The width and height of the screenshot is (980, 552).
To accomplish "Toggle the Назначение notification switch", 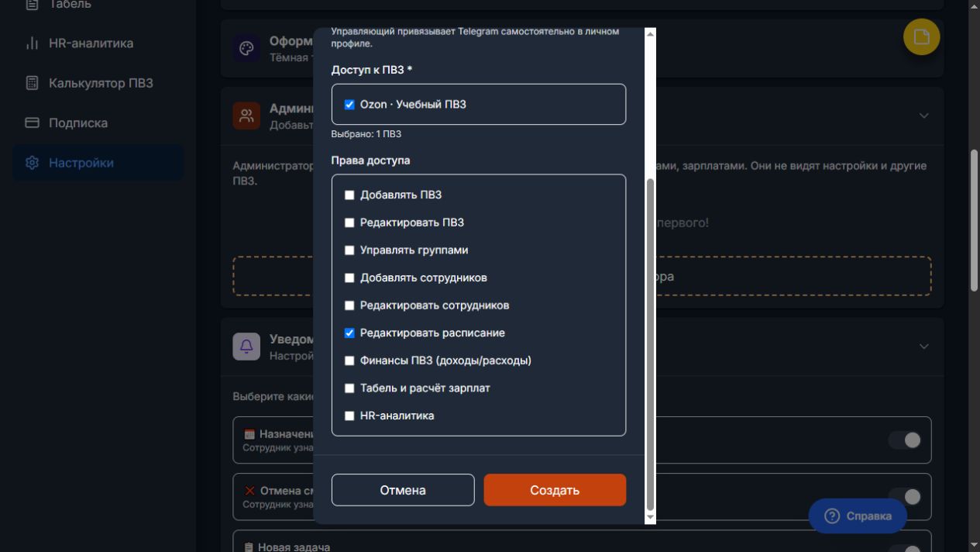I will pos(904,440).
